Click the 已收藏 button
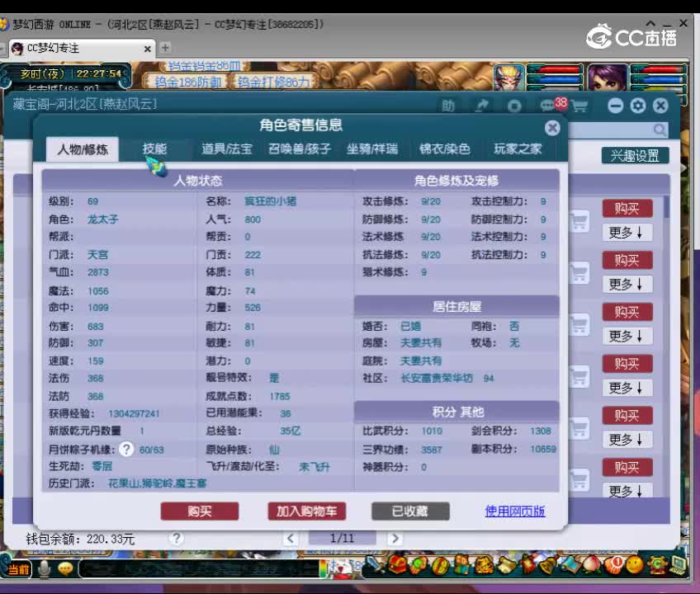The image size is (700, 594). pos(410,511)
